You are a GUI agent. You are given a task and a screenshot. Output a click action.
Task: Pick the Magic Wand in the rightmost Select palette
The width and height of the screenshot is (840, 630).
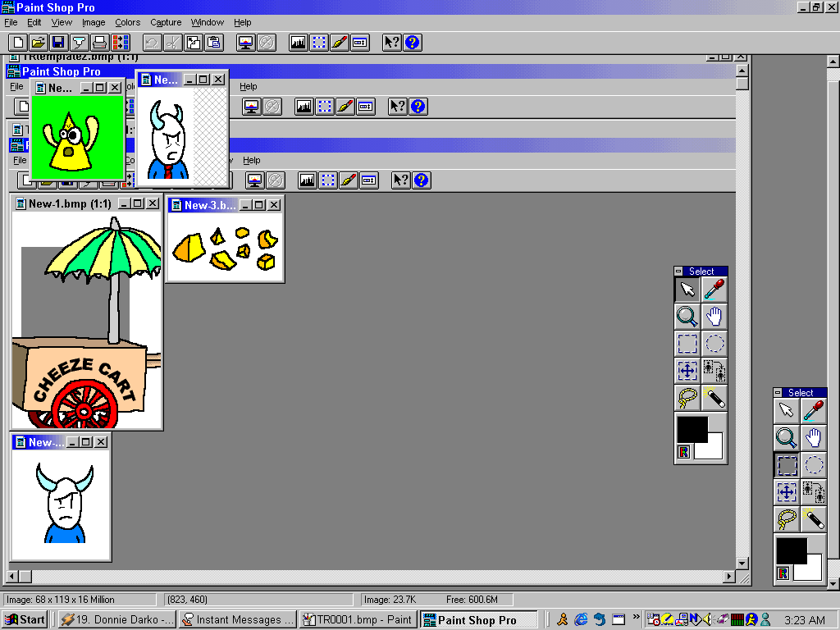(x=813, y=518)
